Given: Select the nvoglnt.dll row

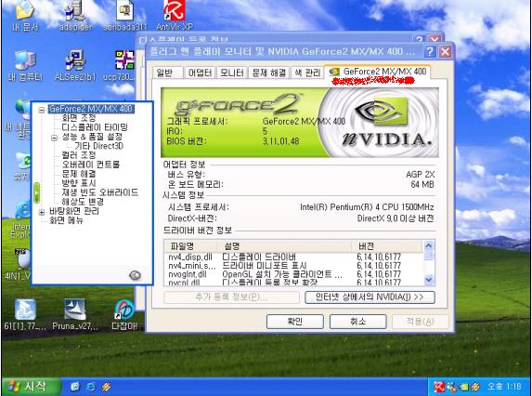Looking at the screenshot, I should click(x=293, y=274).
